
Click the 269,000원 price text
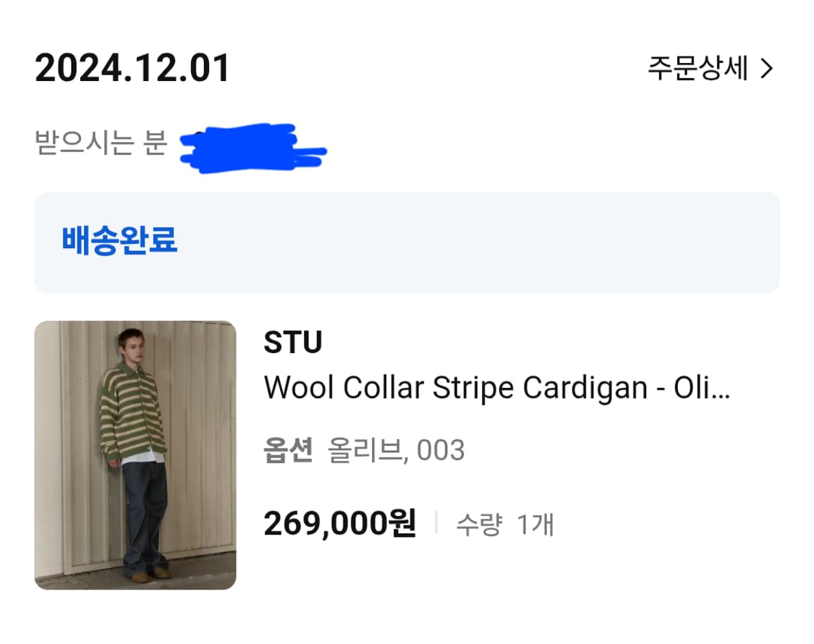point(340,522)
